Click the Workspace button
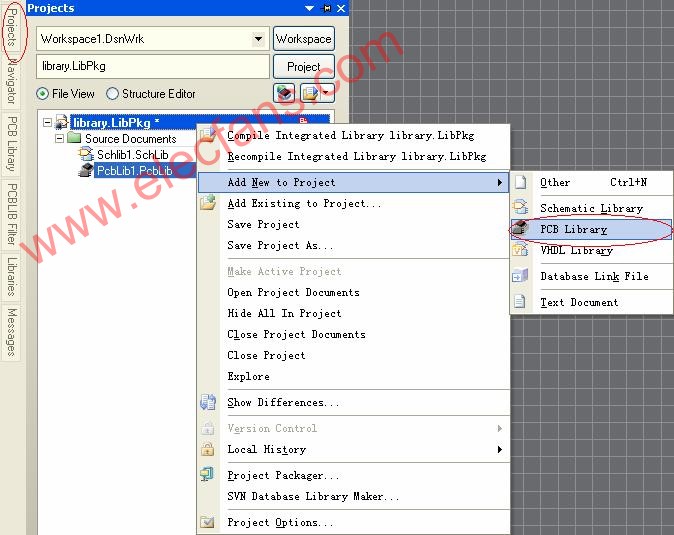Viewport: 674px width, 535px height. pyautogui.click(x=303, y=39)
